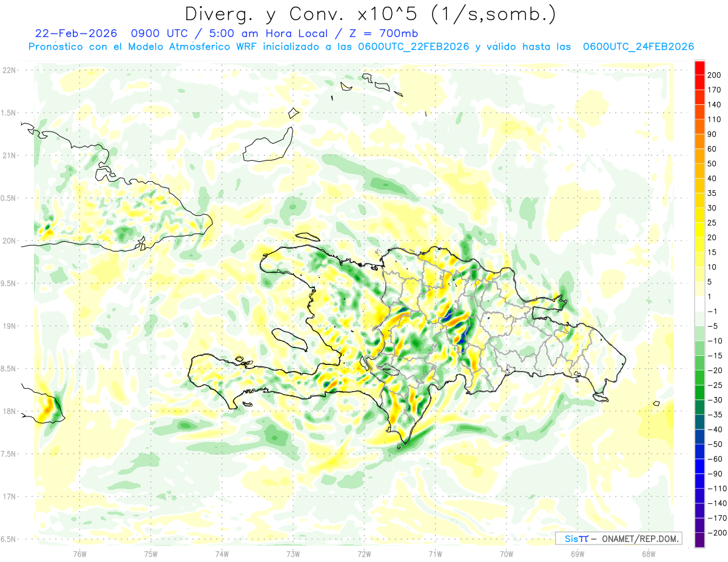
Task: Click the red swatch above 200 in legend
Action: coord(699,68)
